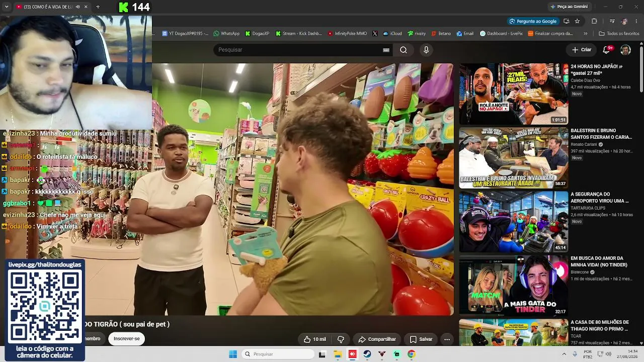Expand the hidden bookmarks chevron
The height and width of the screenshot is (362, 644).
pos(585,34)
